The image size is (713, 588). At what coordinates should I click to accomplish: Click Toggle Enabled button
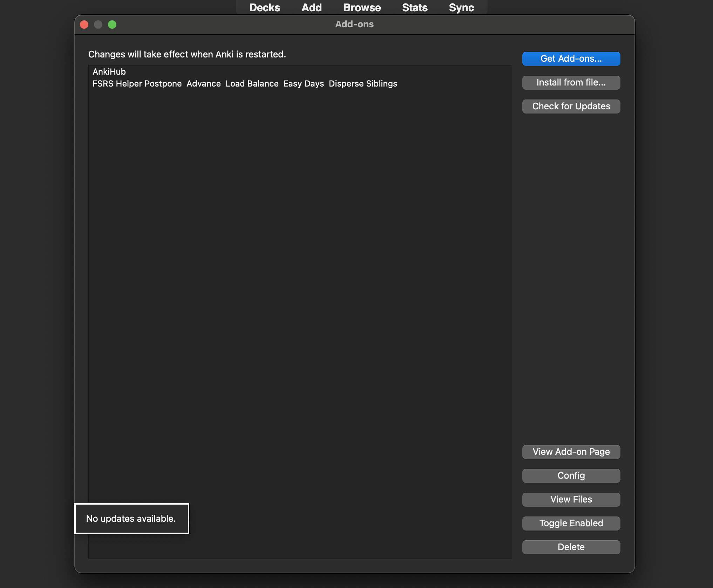[x=571, y=523]
